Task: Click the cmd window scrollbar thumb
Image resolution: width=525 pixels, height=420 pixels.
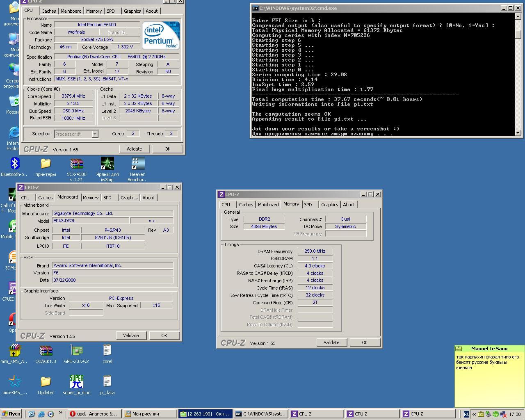Action: click(518, 35)
